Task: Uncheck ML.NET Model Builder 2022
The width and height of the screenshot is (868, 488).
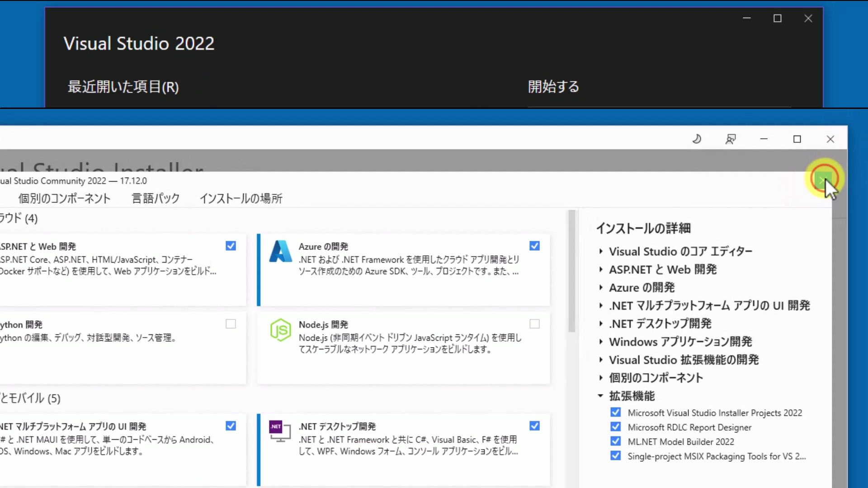Action: (615, 441)
